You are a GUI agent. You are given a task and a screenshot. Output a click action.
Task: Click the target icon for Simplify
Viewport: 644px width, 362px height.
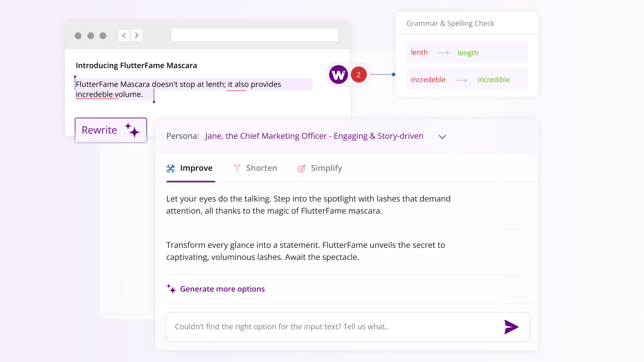click(301, 168)
